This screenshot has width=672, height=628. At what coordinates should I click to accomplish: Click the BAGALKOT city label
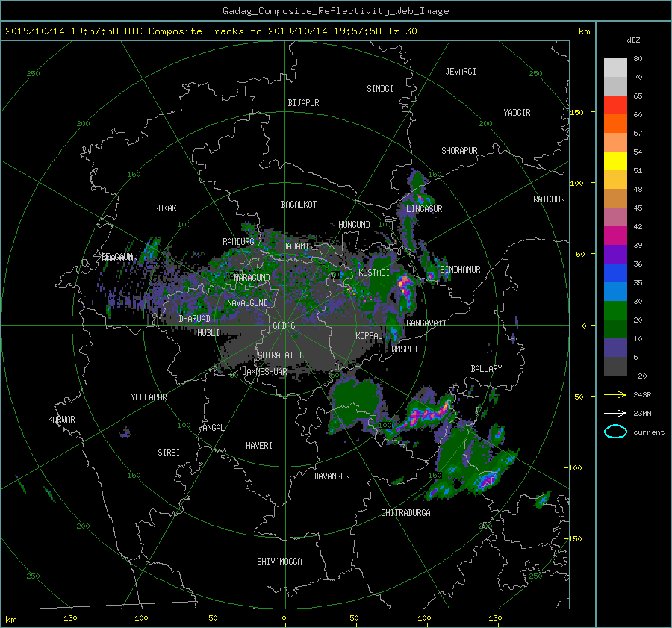(299, 205)
